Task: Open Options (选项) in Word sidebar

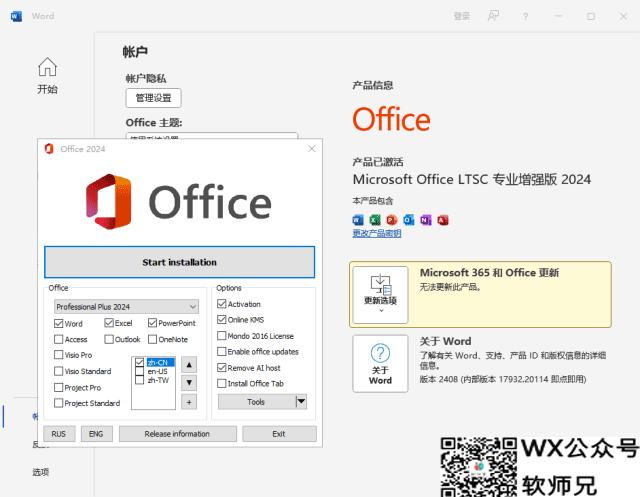Action: click(40, 472)
